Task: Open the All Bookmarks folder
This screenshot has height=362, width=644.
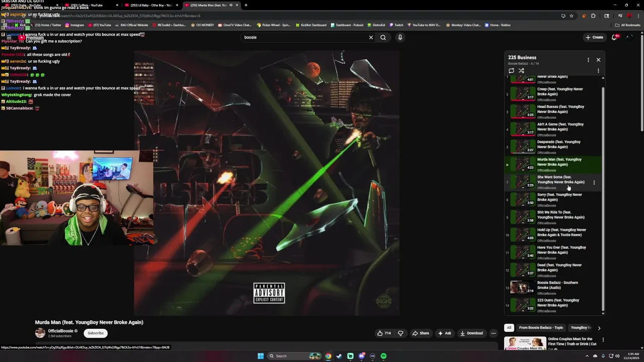Action: pos(628,25)
